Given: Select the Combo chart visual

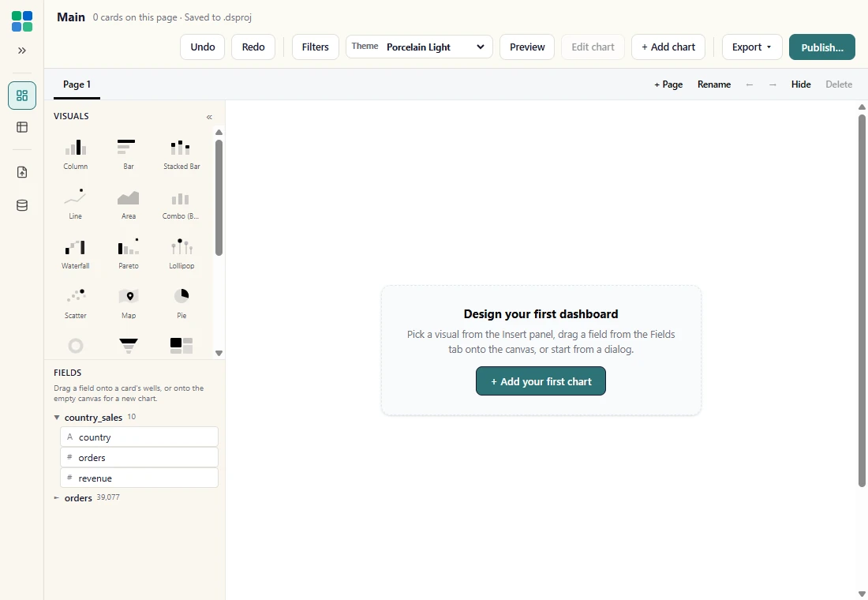Looking at the screenshot, I should [181, 204].
